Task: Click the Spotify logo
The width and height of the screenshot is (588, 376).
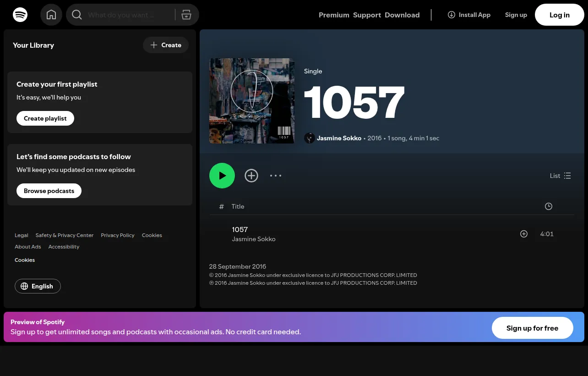Action: point(20,15)
